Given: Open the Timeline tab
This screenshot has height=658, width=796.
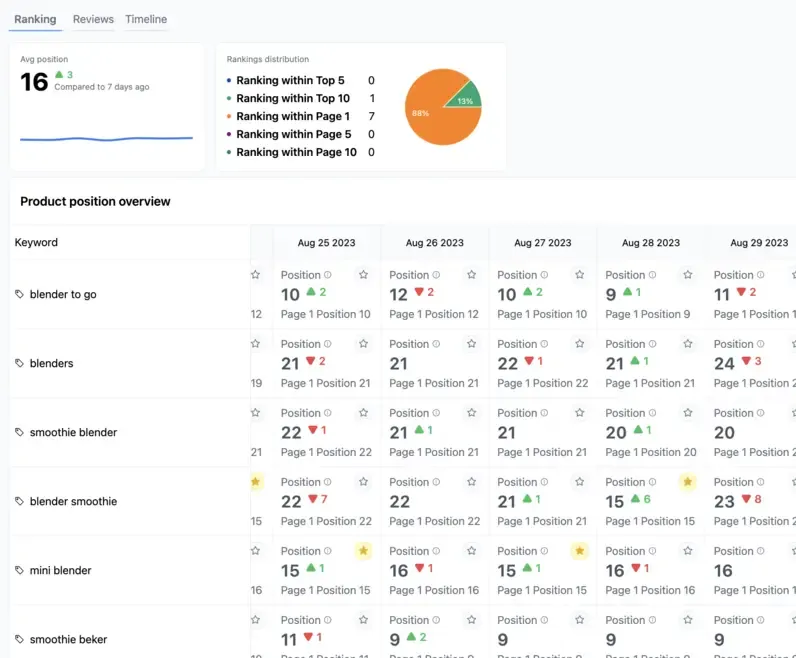Looking at the screenshot, I should (146, 19).
